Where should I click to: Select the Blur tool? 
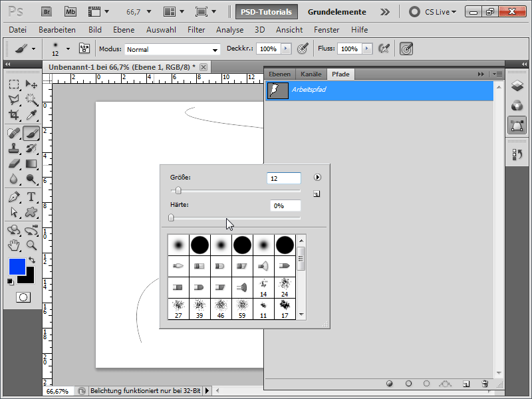14,179
